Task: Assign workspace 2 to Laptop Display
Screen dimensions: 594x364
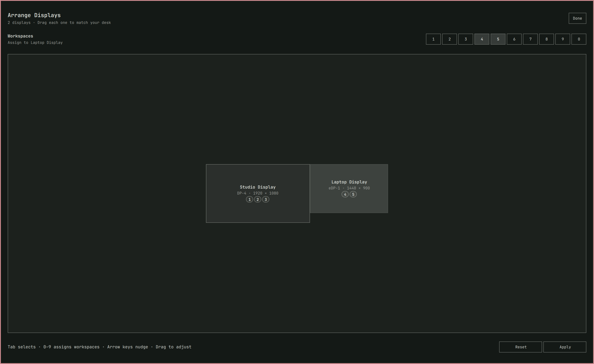Action: click(449, 39)
